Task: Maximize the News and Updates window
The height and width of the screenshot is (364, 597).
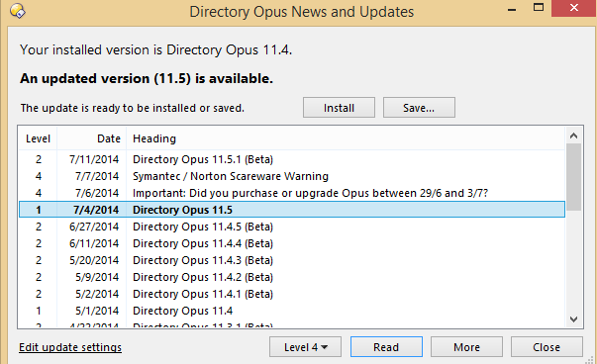Action: click(x=539, y=8)
